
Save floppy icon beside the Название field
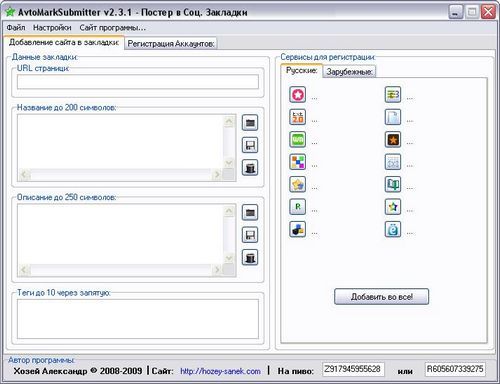pos(250,145)
